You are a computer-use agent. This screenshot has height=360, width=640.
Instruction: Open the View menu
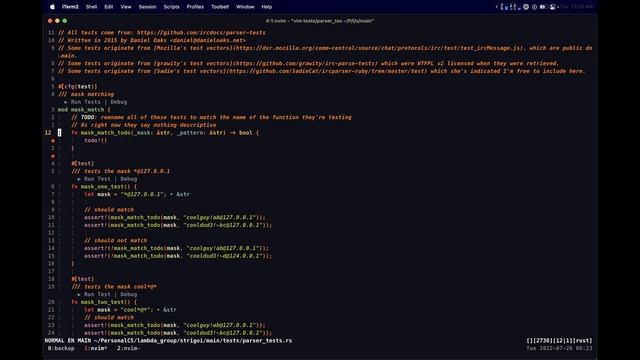coord(126,7)
